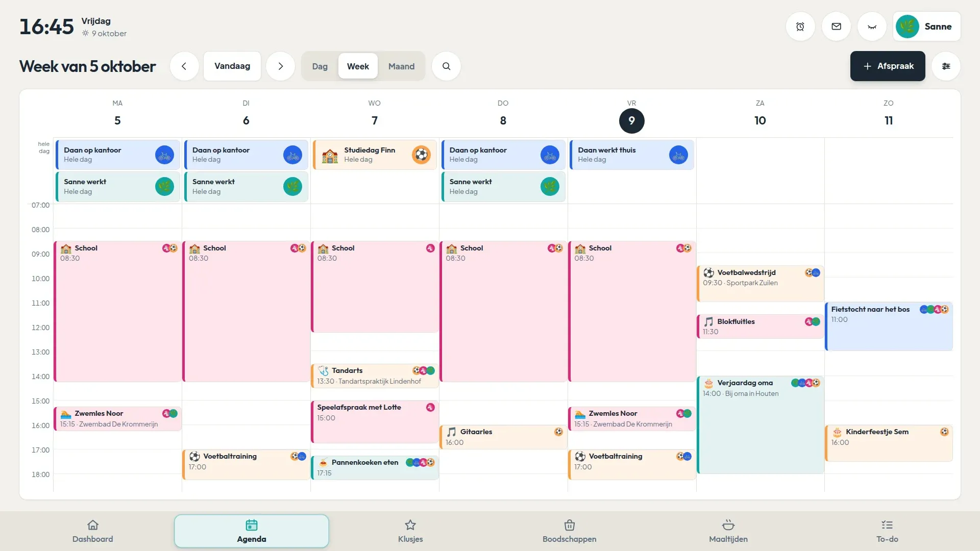This screenshot has width=980, height=551.
Task: Open the Klusjes navigation tab
Action: pos(410,532)
